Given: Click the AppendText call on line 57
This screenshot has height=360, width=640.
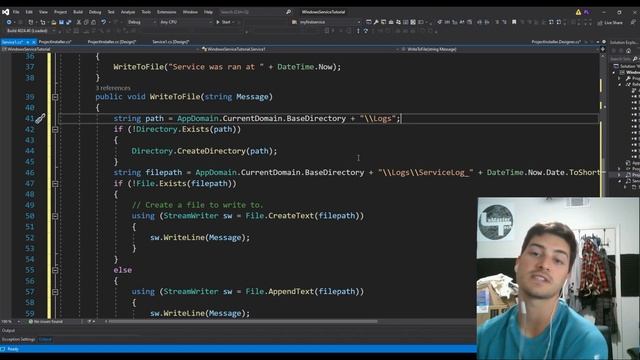Looking at the screenshot, I should 291,292.
